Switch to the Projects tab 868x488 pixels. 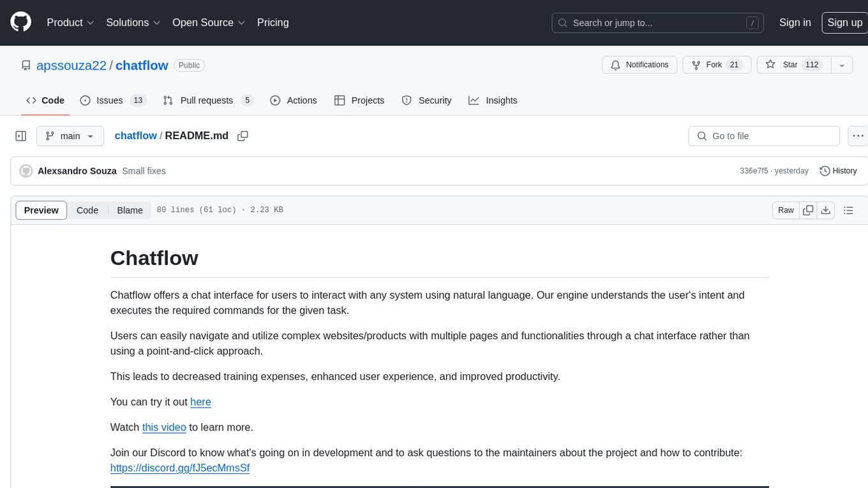point(359,100)
